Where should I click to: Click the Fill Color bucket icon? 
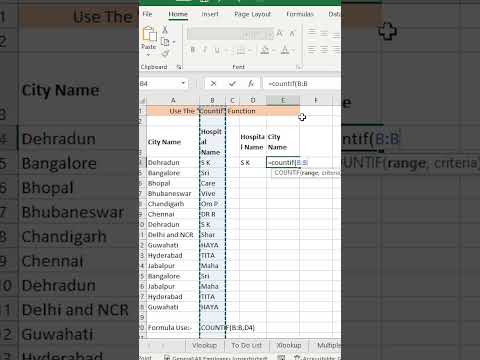(x=265, y=50)
